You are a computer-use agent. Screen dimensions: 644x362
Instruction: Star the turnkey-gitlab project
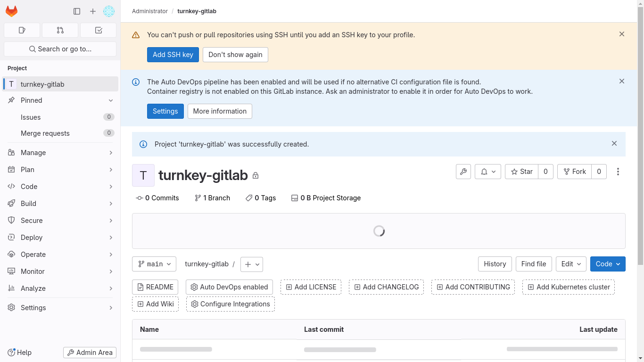(521, 172)
